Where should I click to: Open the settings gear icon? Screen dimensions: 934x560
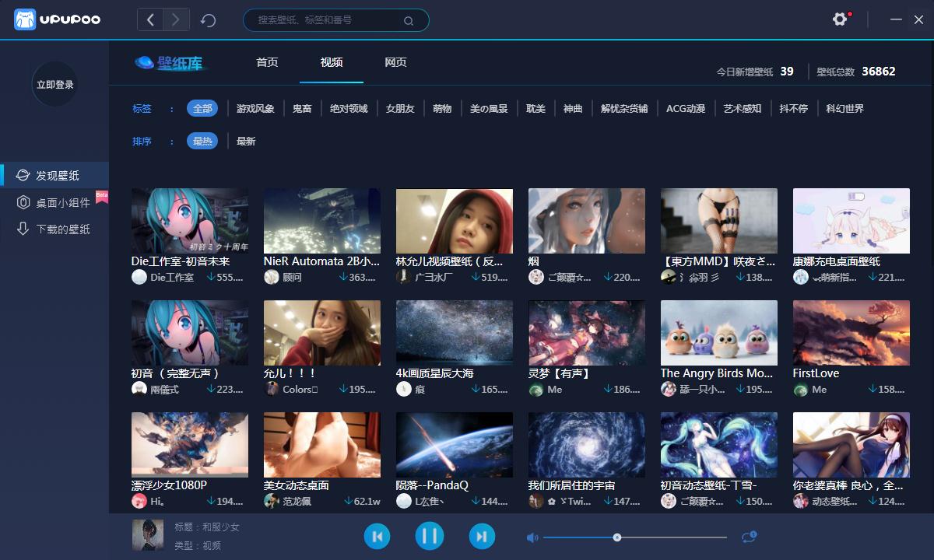pos(839,17)
